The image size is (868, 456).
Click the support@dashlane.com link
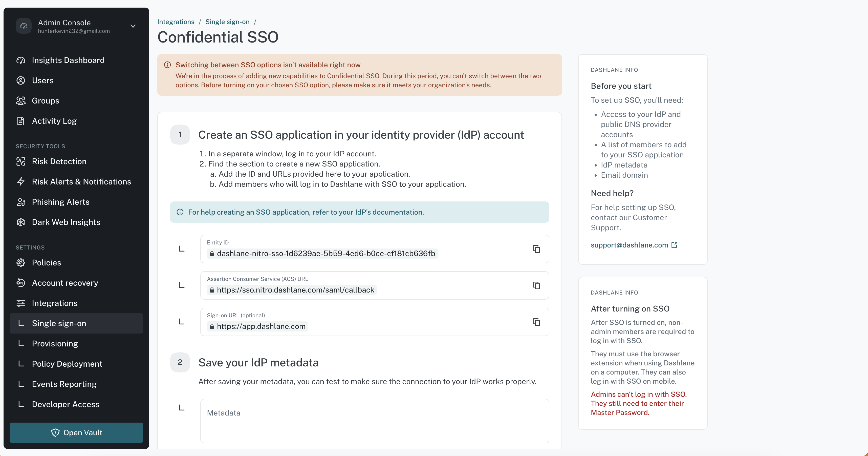(x=629, y=245)
